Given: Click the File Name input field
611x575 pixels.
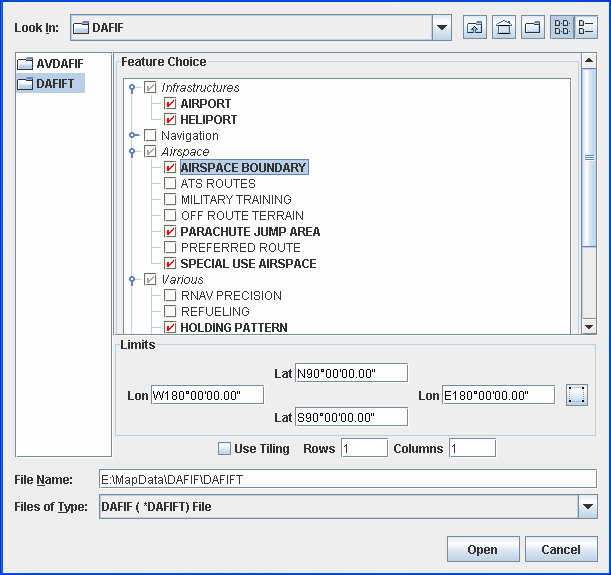Looking at the screenshot, I should (x=347, y=480).
